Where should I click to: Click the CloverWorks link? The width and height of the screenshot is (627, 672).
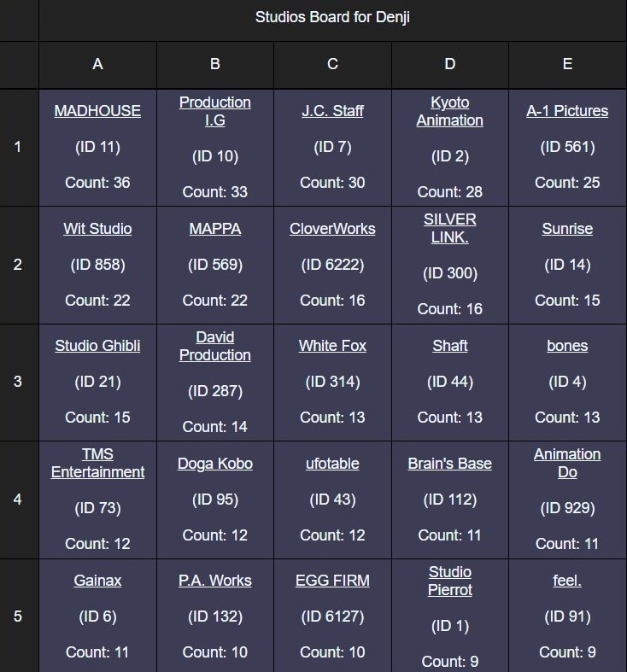tap(332, 229)
